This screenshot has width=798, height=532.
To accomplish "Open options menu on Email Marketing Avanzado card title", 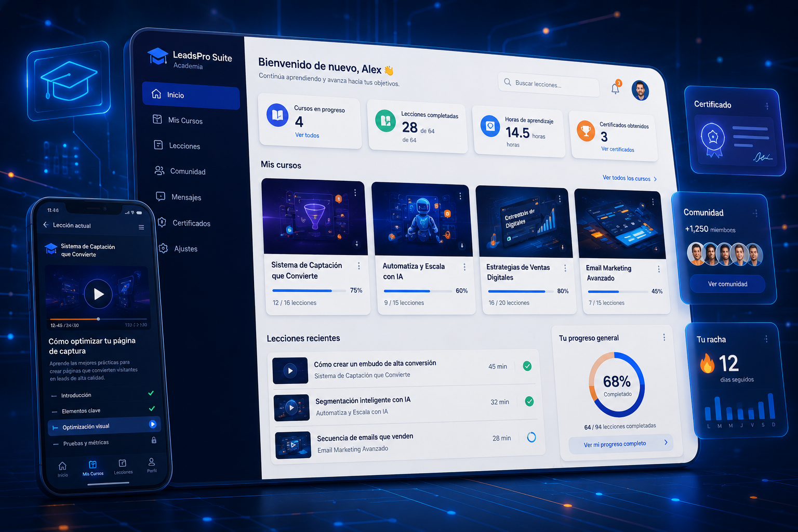I will tap(659, 269).
